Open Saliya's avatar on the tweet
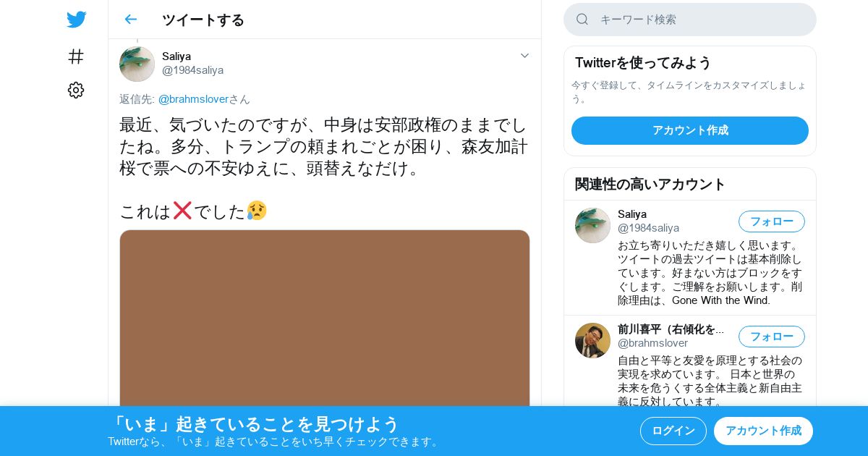868x456 pixels. pyautogui.click(x=137, y=64)
